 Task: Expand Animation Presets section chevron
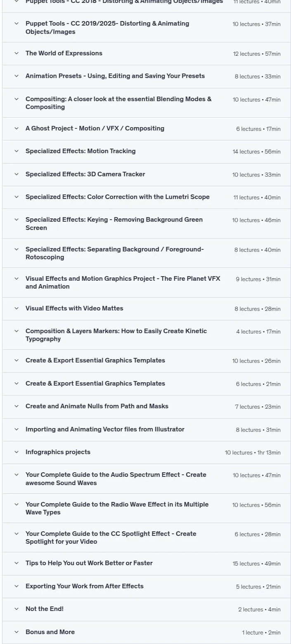point(17,76)
